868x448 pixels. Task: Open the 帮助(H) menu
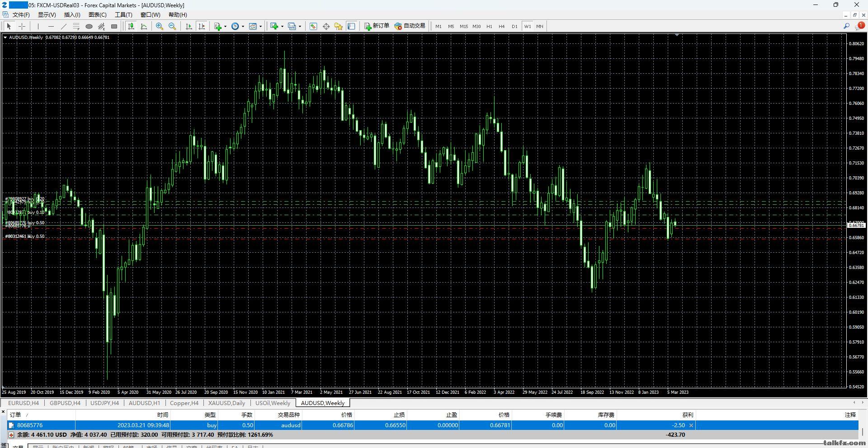(178, 14)
